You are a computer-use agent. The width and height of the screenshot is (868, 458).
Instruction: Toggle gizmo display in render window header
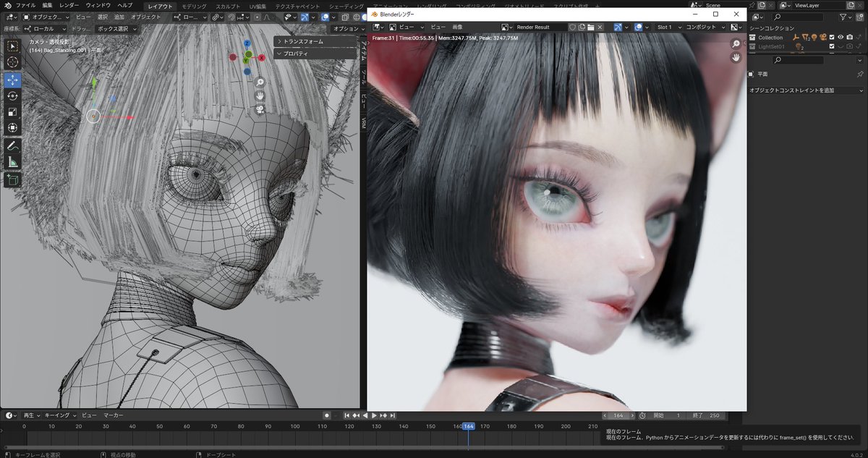click(619, 27)
